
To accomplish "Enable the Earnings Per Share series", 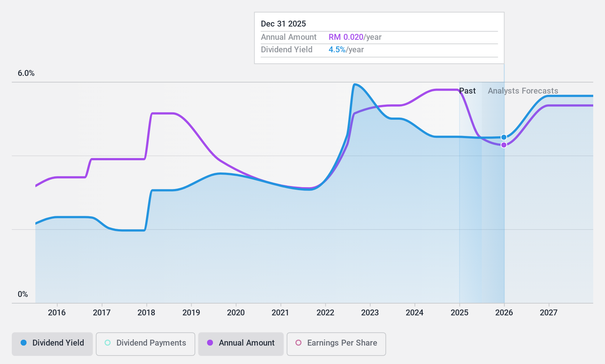I will tap(336, 344).
